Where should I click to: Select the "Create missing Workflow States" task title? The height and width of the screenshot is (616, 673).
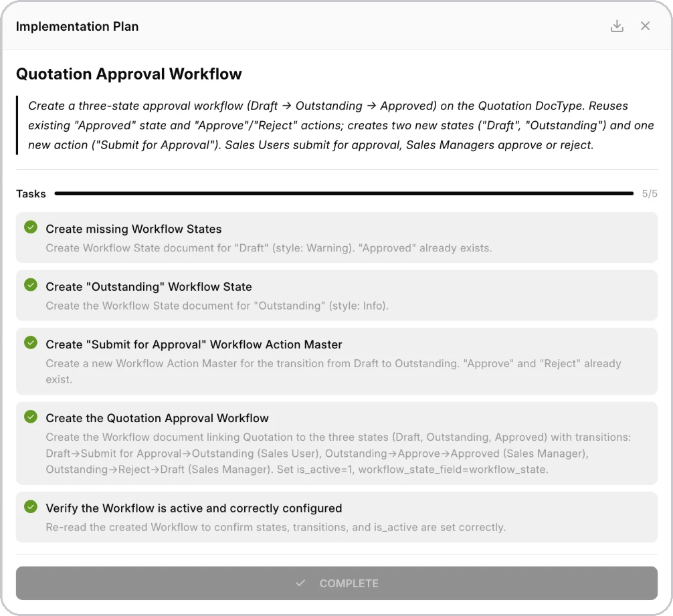134,229
